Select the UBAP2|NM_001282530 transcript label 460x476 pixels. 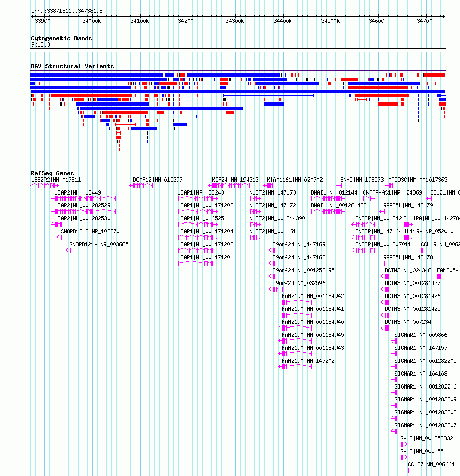82,218
